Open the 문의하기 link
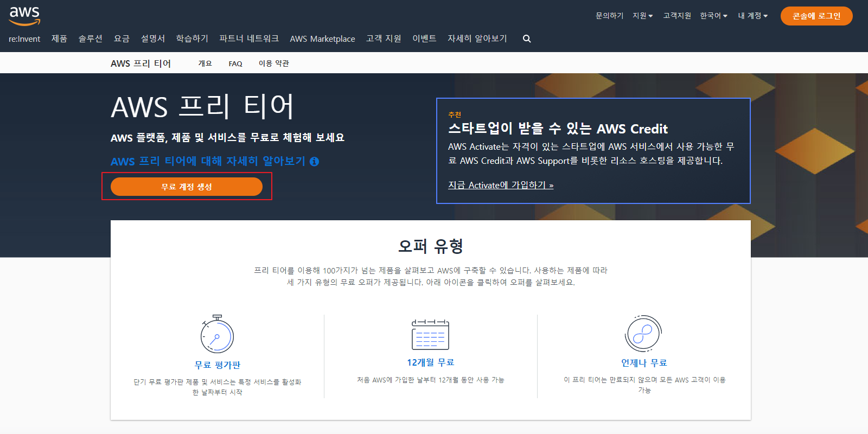The height and width of the screenshot is (434, 868). click(610, 16)
